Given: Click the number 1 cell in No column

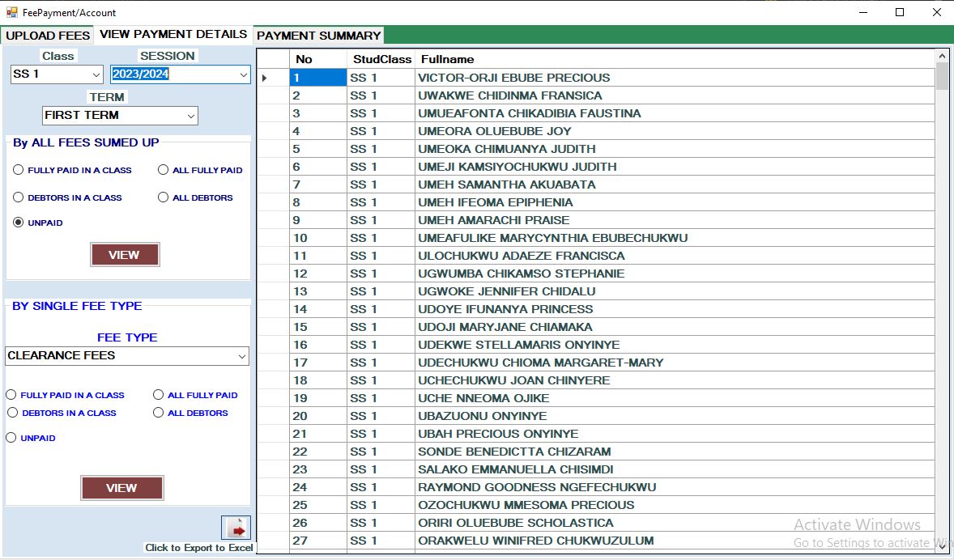Looking at the screenshot, I should click(318, 78).
